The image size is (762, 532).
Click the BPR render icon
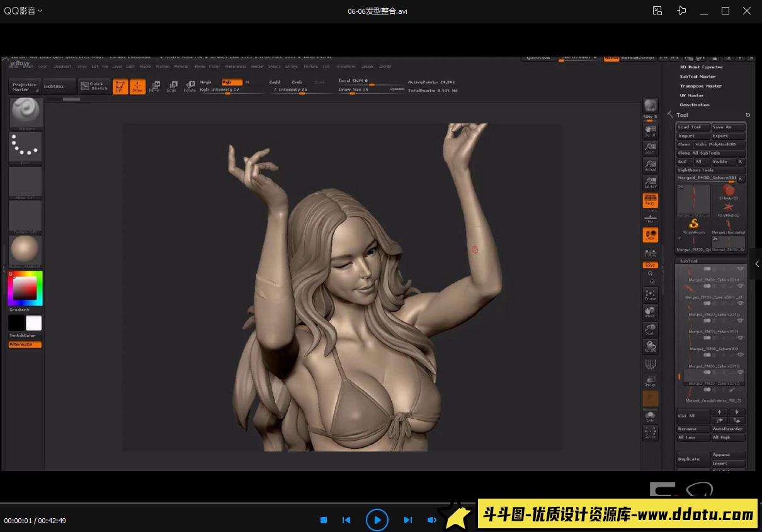point(651,106)
